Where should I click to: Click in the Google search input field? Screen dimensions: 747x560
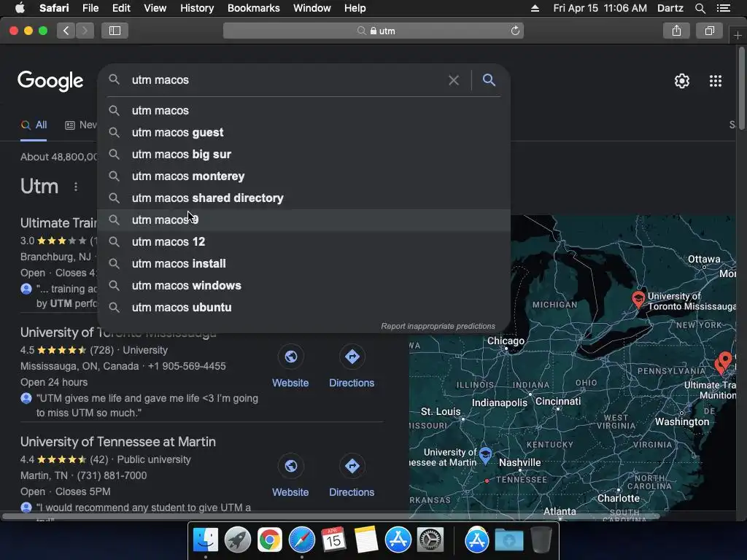pos(286,80)
